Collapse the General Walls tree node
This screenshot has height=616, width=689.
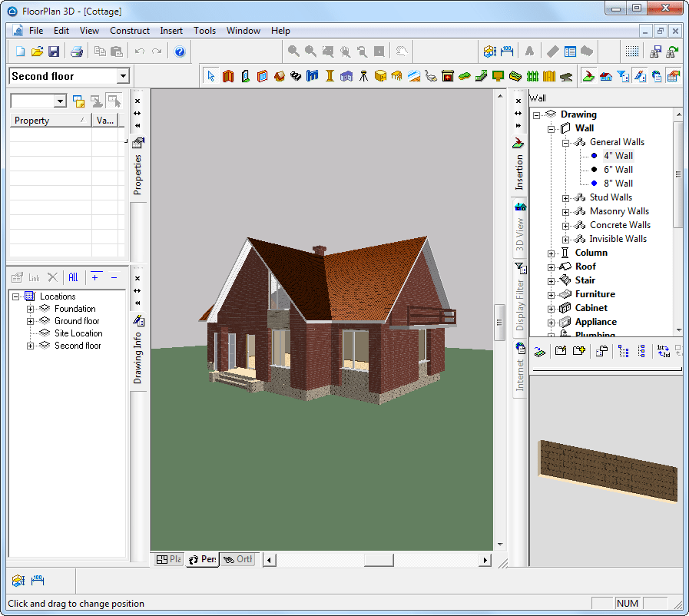565,143
